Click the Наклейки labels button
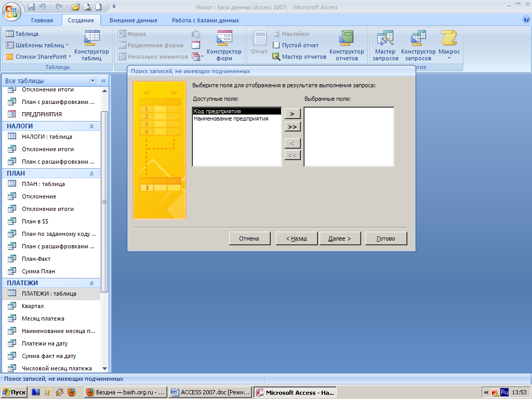Screen dimensions: 532x399 coord(291,34)
